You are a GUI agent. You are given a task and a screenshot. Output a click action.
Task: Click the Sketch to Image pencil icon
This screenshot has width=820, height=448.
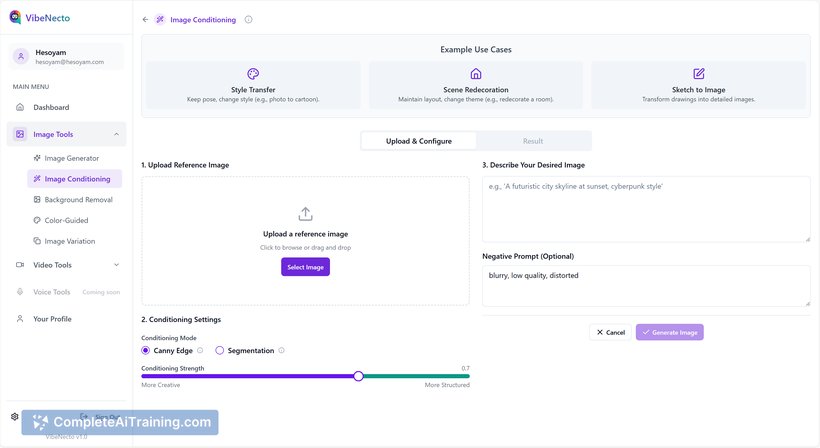(x=699, y=74)
